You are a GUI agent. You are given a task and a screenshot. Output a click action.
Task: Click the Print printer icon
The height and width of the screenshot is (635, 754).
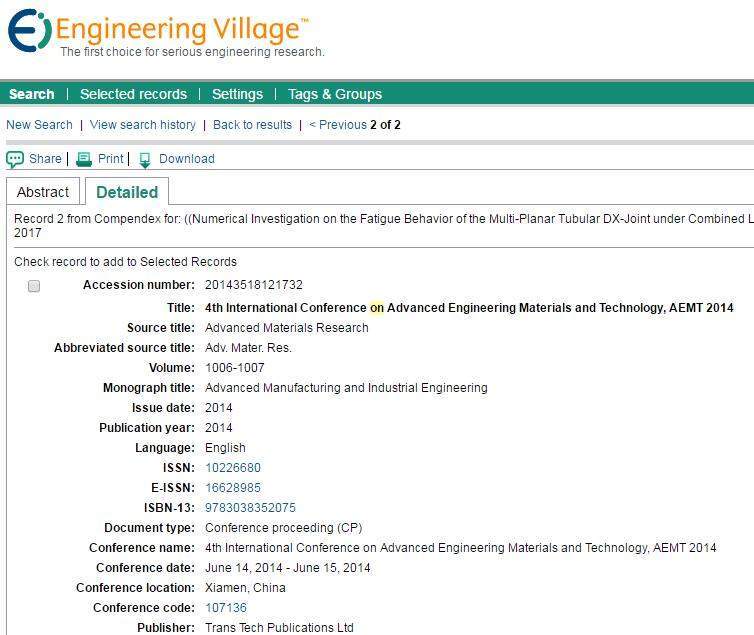84,159
